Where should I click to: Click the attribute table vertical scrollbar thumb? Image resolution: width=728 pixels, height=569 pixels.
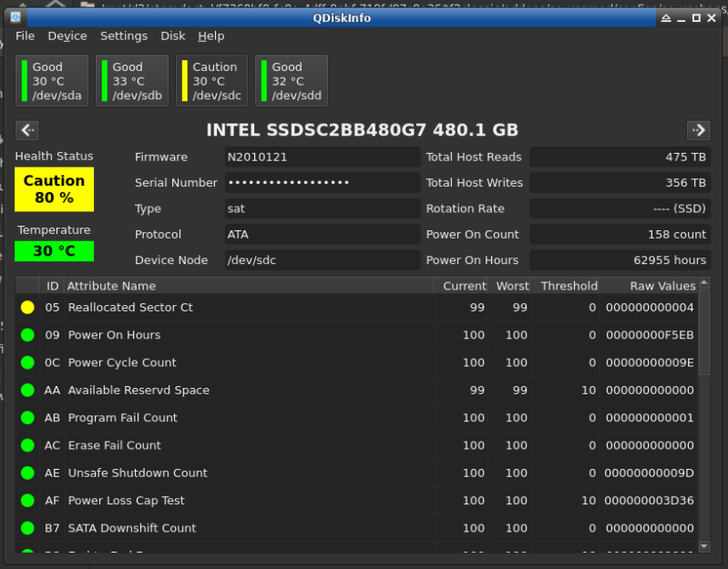point(704,331)
